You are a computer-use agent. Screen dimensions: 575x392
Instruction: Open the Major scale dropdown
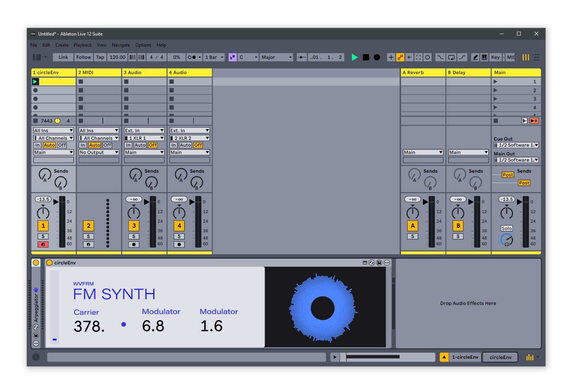point(277,57)
